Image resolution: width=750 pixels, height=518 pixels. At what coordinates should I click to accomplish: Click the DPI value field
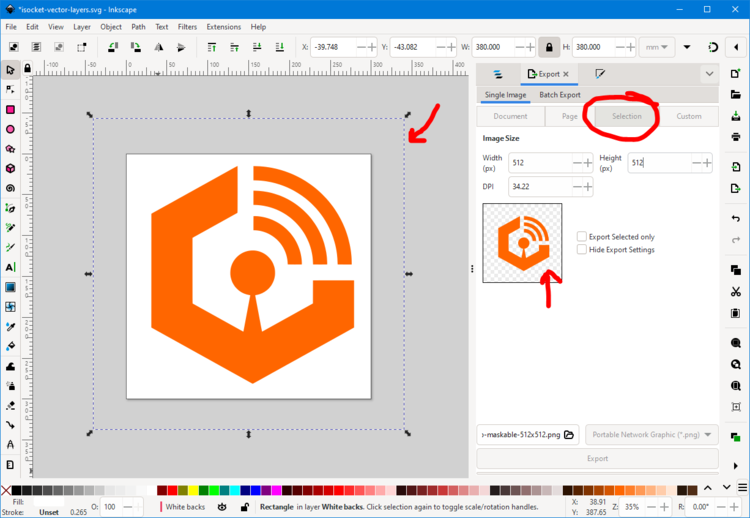[x=541, y=187]
